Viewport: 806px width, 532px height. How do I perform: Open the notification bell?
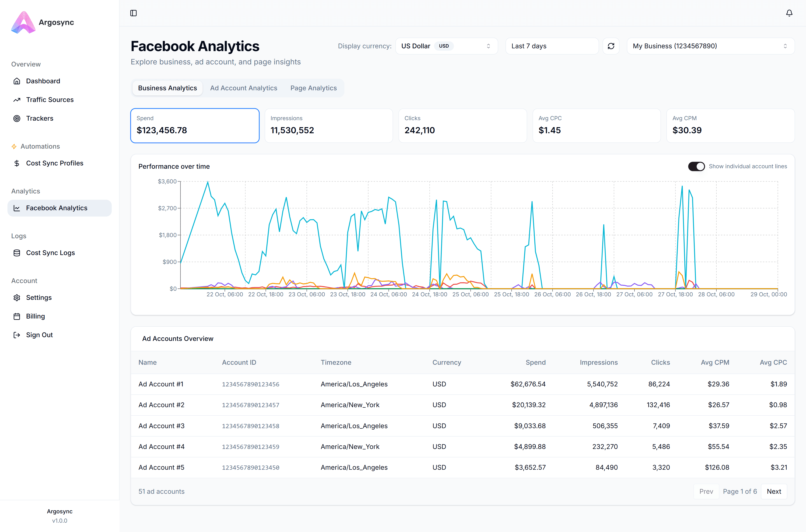789,13
